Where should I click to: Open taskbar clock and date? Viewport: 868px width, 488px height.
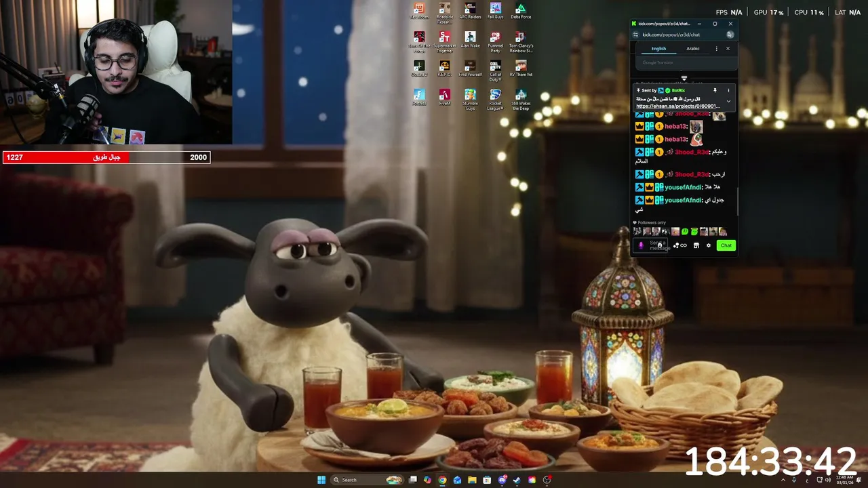844,480
